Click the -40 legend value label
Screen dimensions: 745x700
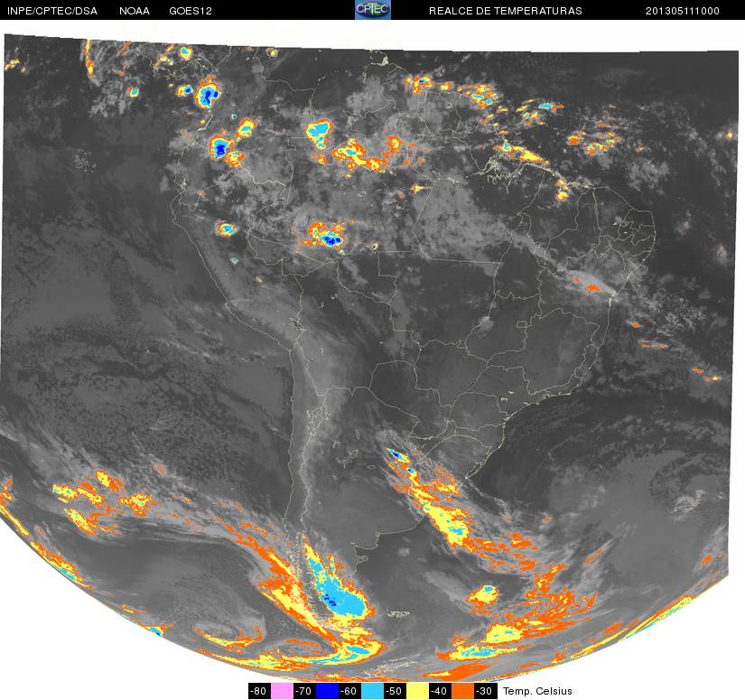(441, 690)
